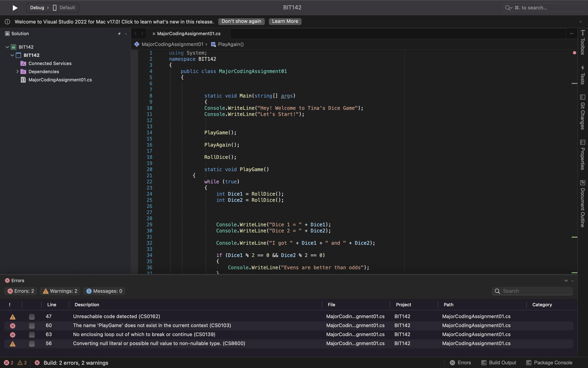This screenshot has height=368, width=588.
Task: Sort errors by Project column
Action: tap(403, 305)
